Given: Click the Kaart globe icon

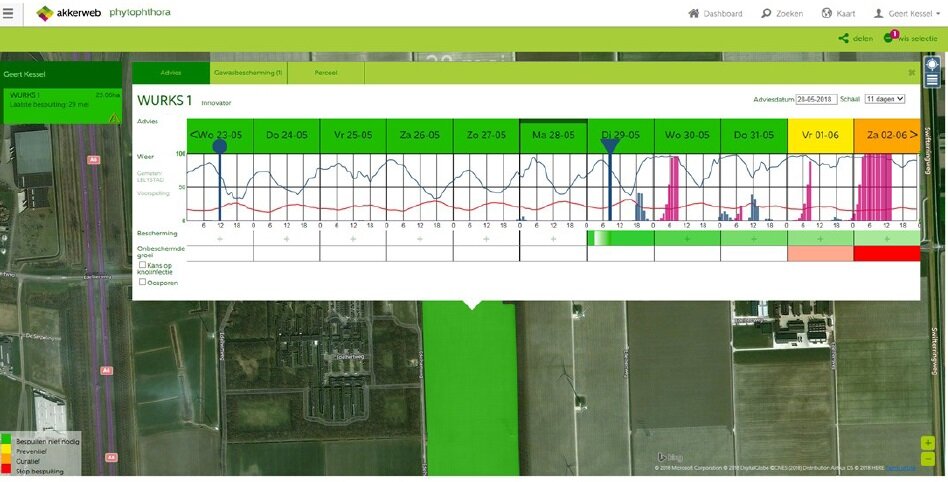Looking at the screenshot, I should [827, 14].
